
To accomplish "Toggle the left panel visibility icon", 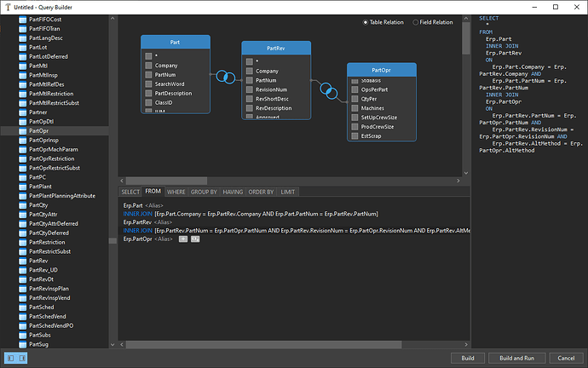I will (x=11, y=359).
